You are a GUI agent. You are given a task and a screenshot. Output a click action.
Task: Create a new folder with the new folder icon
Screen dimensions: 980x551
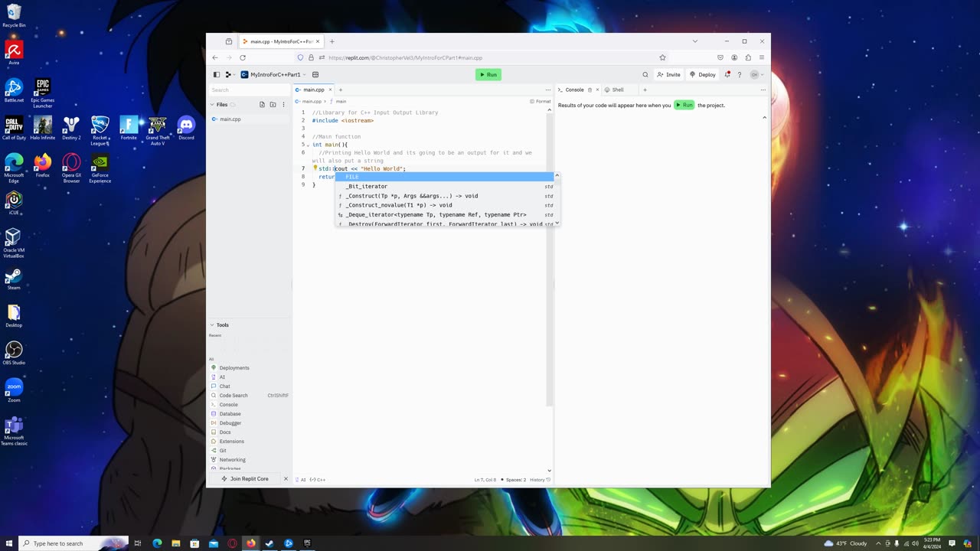(273, 104)
